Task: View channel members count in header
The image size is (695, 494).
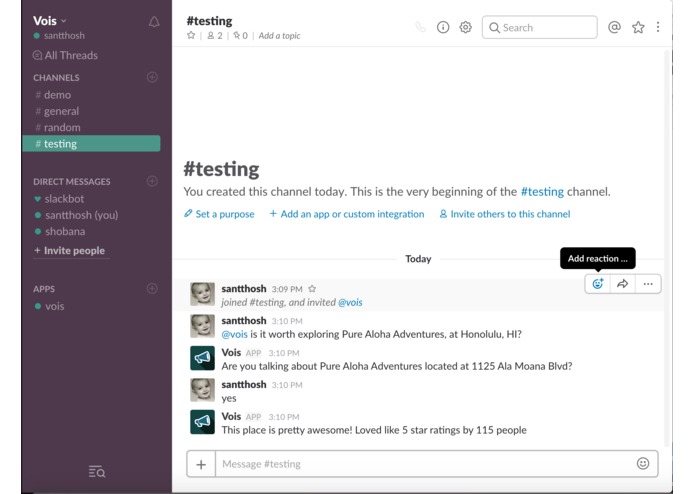Action: point(215,35)
